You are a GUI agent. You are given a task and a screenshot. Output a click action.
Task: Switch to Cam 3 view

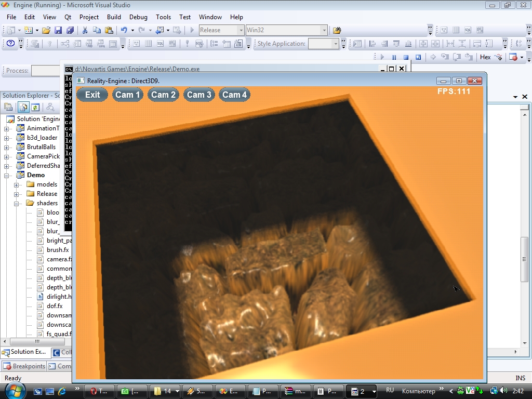pyautogui.click(x=199, y=95)
